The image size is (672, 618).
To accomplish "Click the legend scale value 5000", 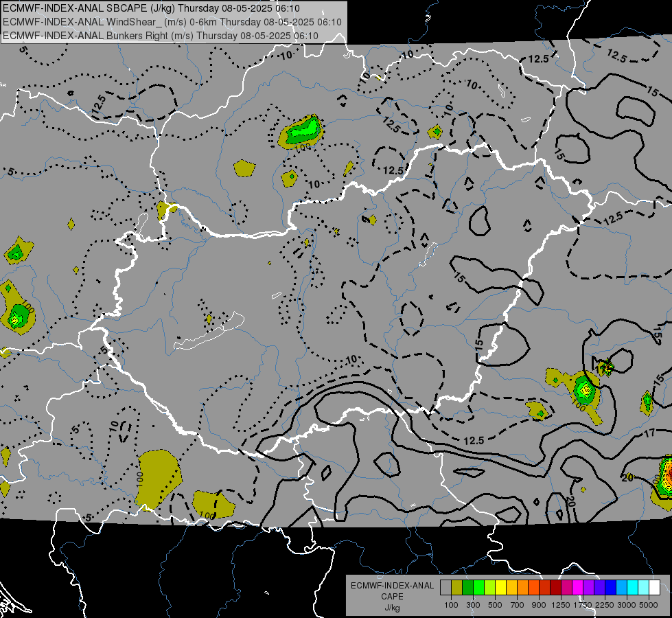I will (x=649, y=605).
